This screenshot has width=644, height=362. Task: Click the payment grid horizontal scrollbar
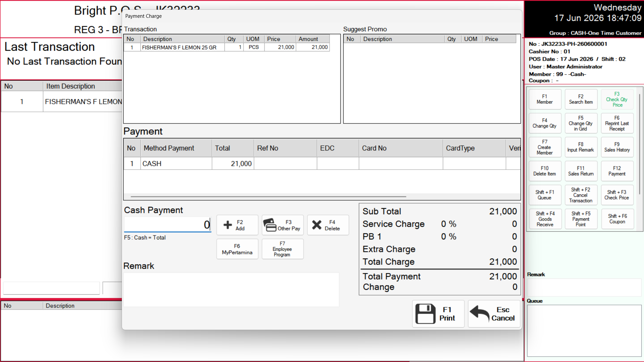tap(268, 196)
